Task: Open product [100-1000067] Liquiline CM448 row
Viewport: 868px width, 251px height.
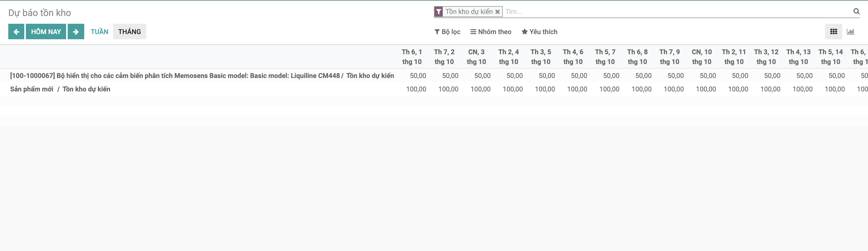Action: [x=202, y=75]
